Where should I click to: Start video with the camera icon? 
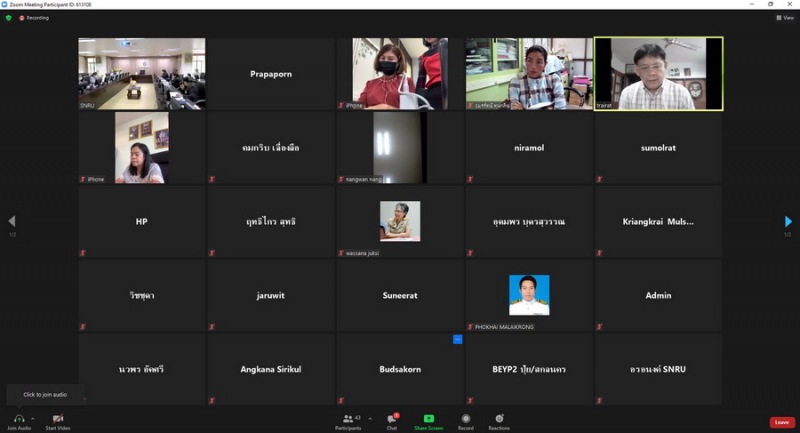(58, 418)
